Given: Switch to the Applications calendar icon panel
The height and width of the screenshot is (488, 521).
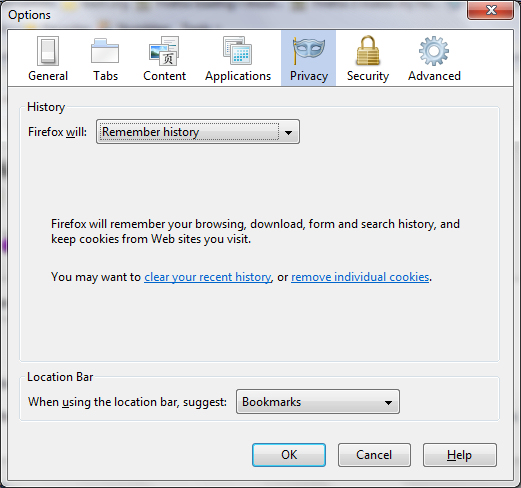Looking at the screenshot, I should coord(238,51).
